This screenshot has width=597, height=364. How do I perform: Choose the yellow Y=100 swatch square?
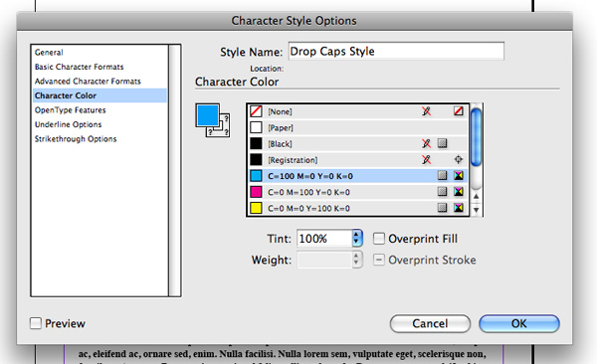(x=256, y=208)
